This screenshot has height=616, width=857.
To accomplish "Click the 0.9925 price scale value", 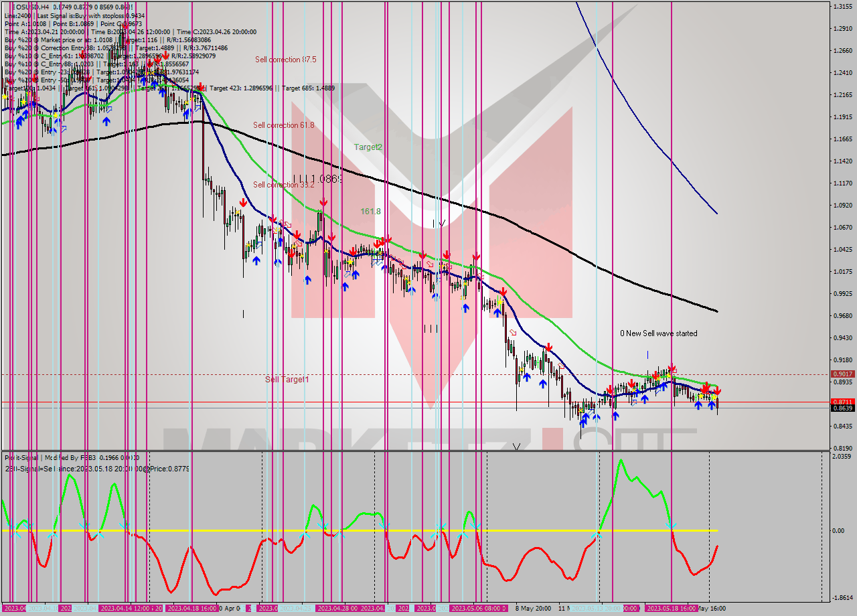I will tap(842, 293).
